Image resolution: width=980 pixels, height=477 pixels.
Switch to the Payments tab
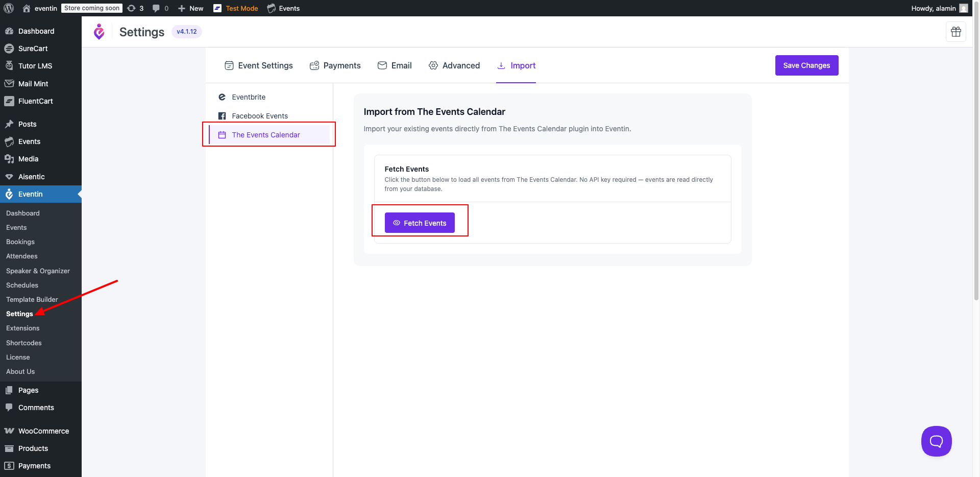point(335,65)
